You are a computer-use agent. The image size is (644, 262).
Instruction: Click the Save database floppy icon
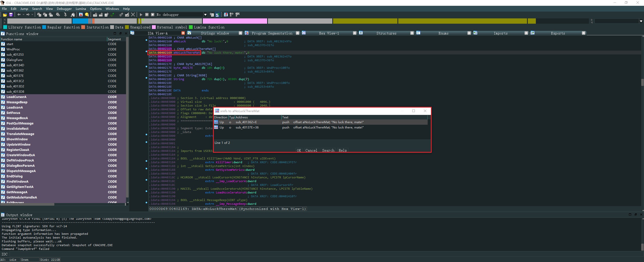click(11, 15)
